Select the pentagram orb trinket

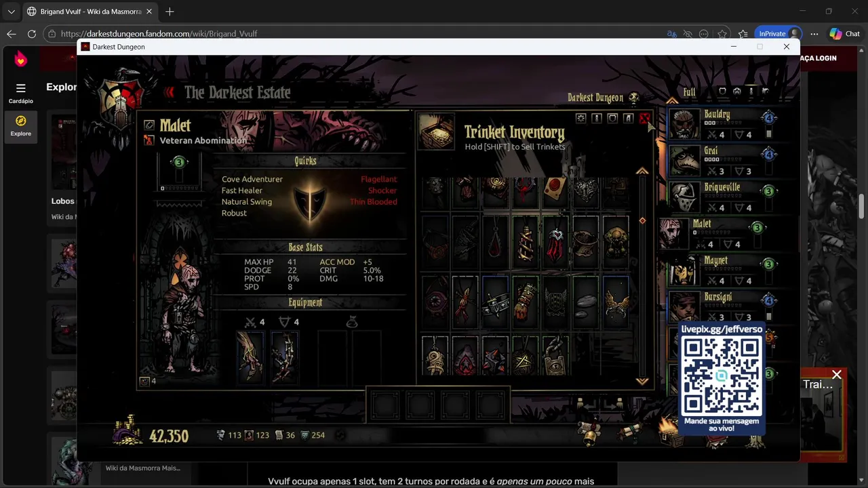click(526, 355)
